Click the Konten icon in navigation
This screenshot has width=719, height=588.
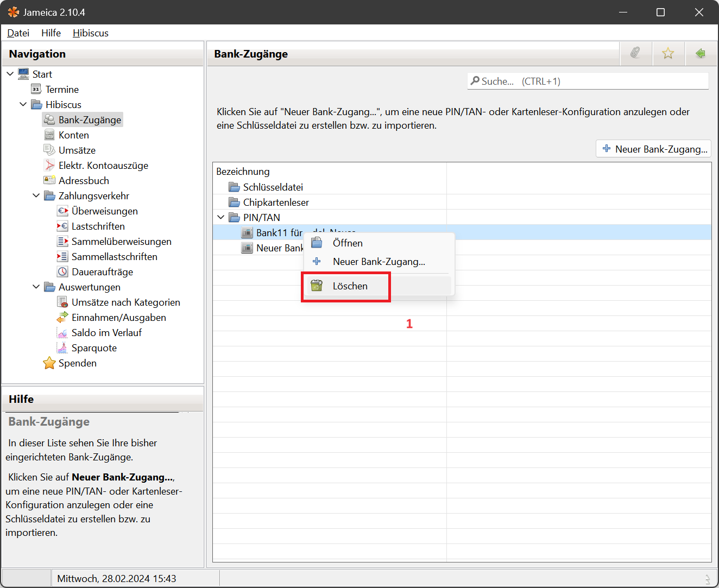coord(49,135)
